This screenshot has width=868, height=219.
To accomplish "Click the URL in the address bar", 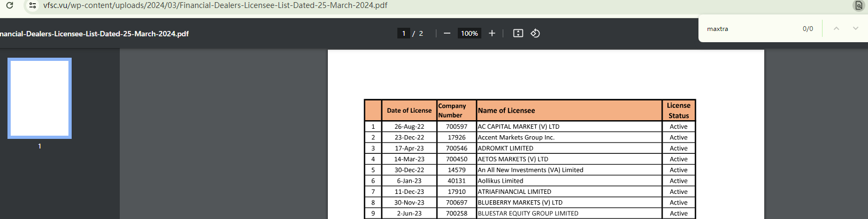I will pos(215,5).
